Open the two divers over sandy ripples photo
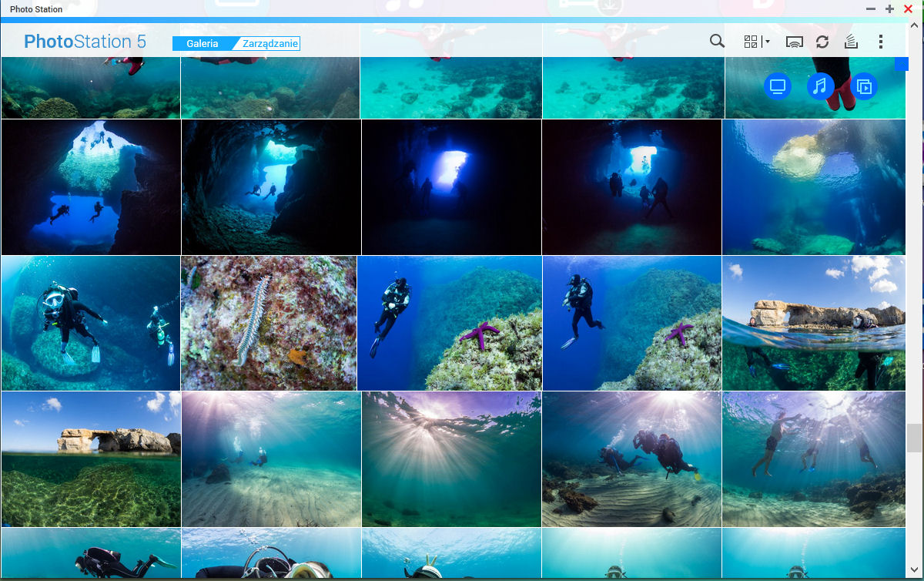Viewport: 924px width, 581px height. [x=631, y=459]
